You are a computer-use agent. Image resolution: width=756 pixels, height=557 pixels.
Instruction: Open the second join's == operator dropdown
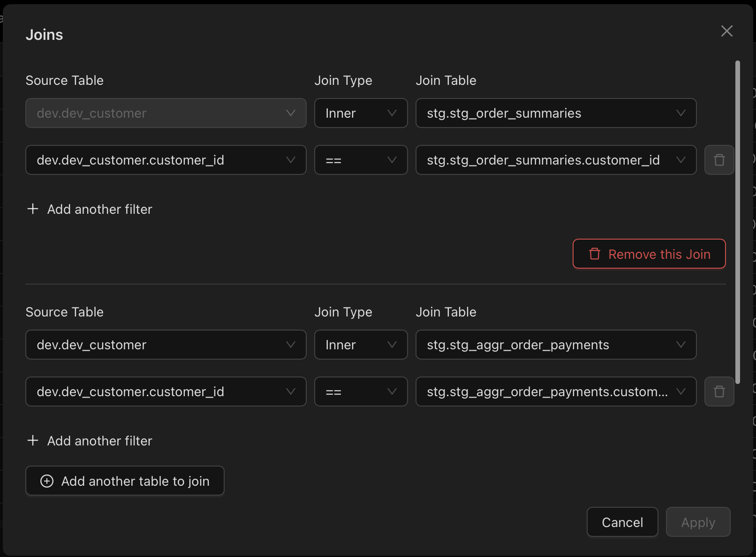(x=361, y=391)
